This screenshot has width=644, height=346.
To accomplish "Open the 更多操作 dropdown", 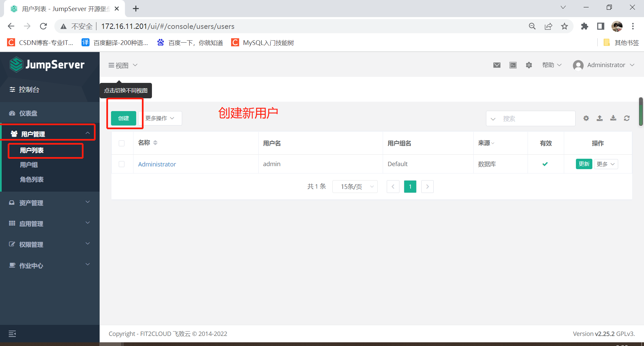I will (160, 118).
